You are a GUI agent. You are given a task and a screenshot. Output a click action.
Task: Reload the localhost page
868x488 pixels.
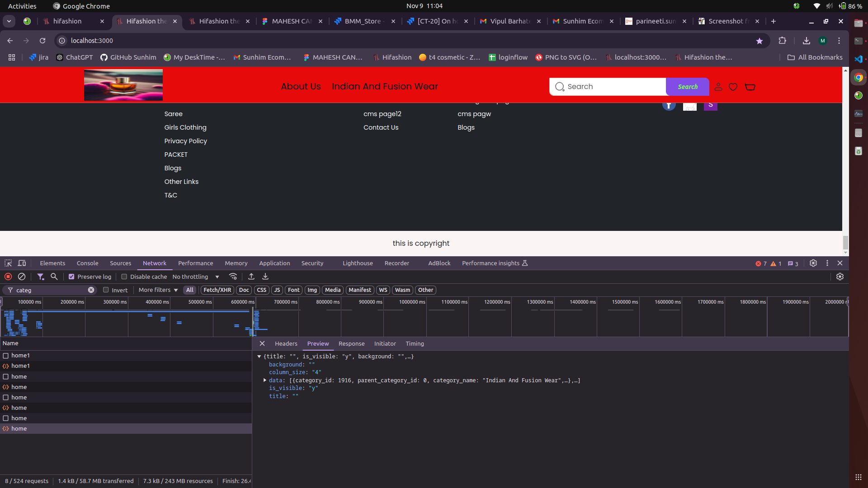point(42,41)
